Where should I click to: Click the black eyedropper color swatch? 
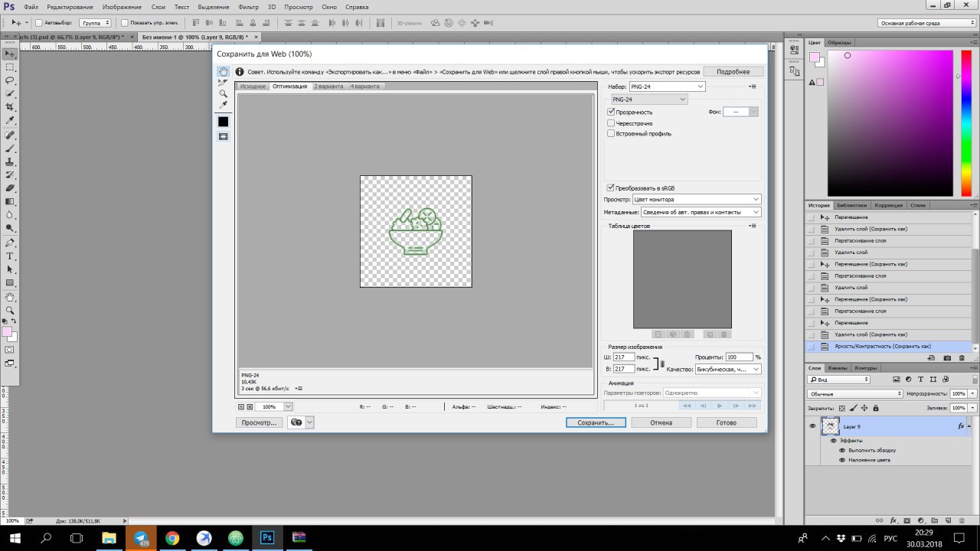(x=223, y=122)
